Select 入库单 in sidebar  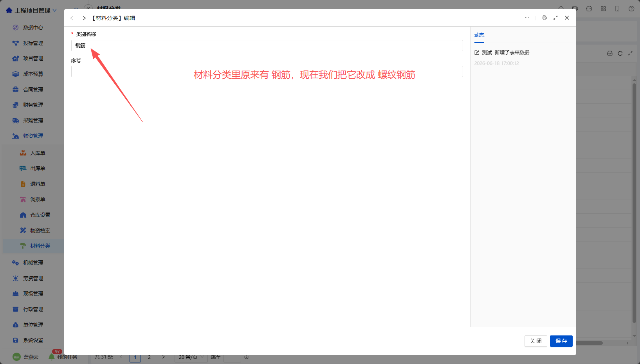[x=38, y=153]
